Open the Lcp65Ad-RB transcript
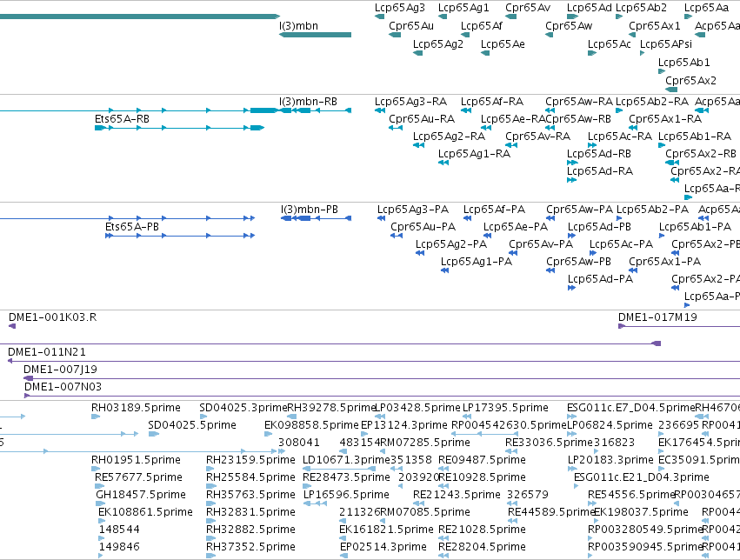The width and height of the screenshot is (740, 560). click(599, 154)
